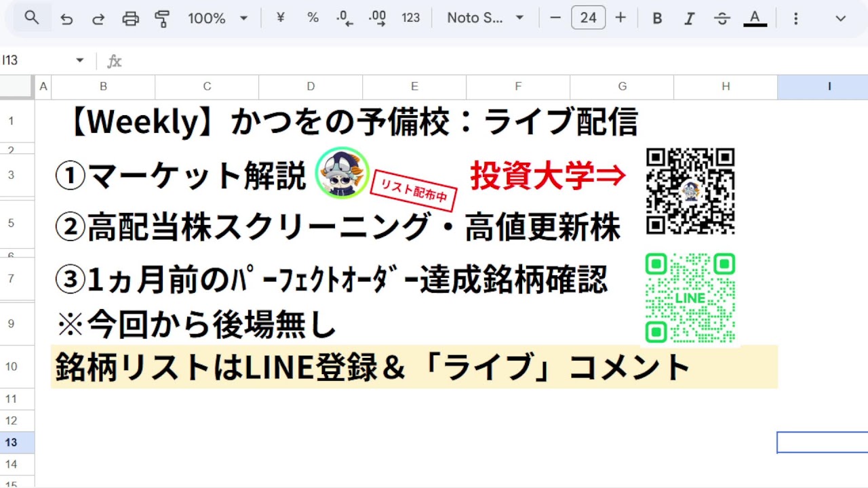
Task: Expand the name box dropdown arrow
Action: coord(79,60)
